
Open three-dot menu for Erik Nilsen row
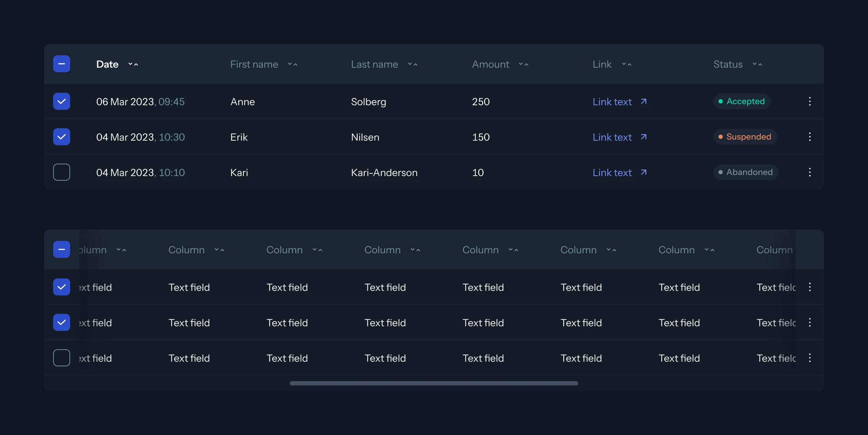pos(810,137)
